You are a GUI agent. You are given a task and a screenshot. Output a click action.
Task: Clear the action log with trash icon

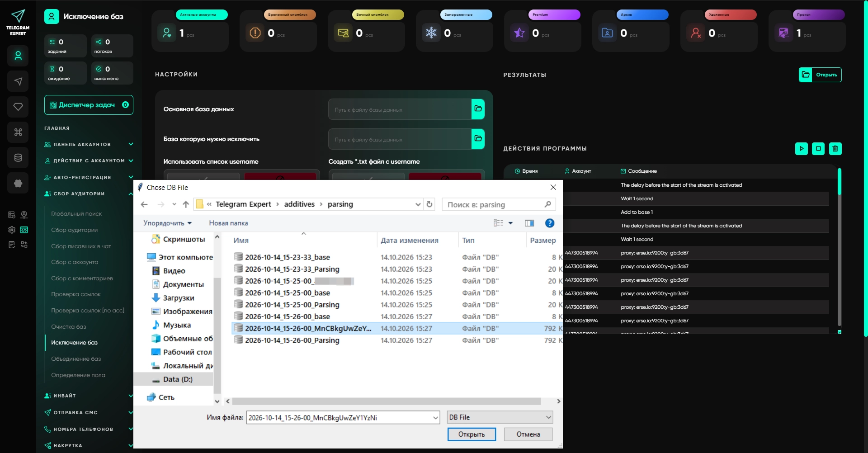[x=835, y=148]
